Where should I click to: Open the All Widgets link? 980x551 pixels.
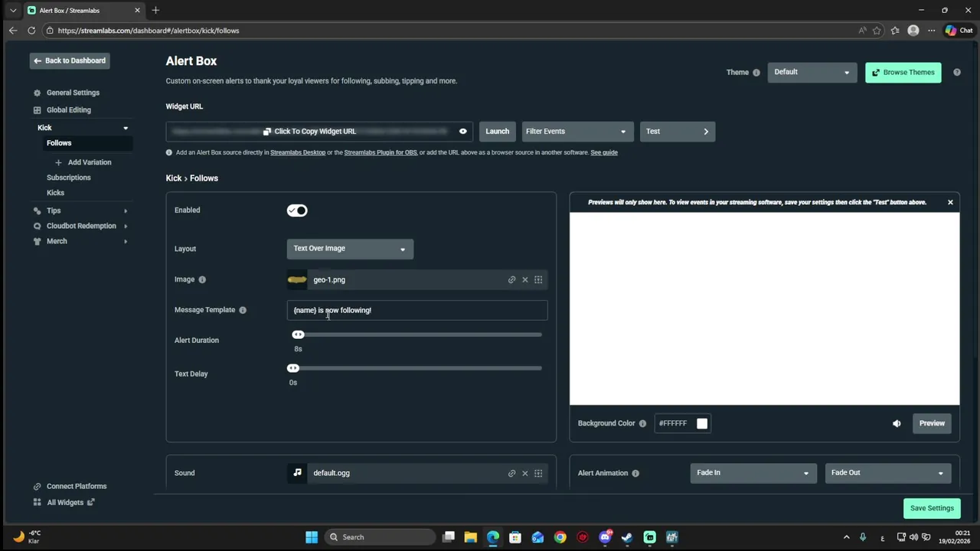tap(65, 503)
